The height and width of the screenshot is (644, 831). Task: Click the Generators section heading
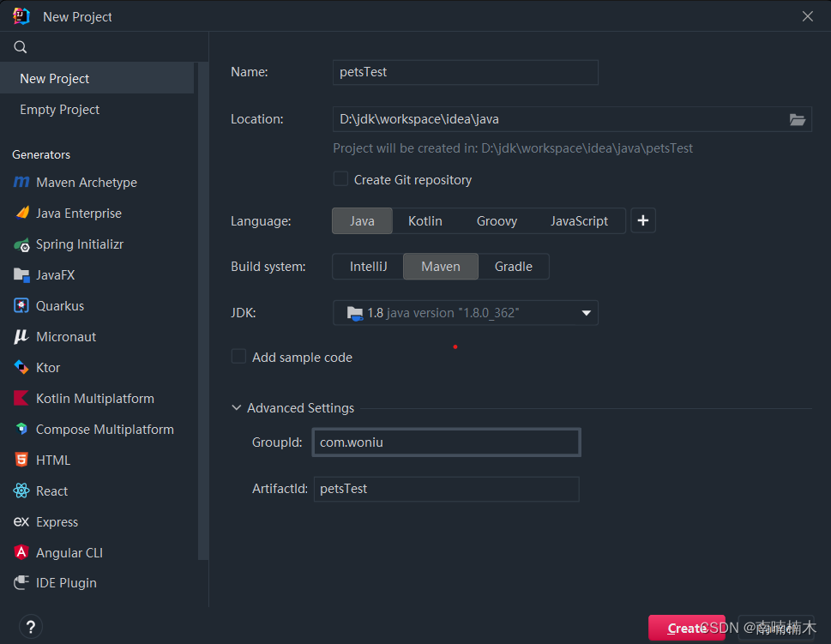41,154
